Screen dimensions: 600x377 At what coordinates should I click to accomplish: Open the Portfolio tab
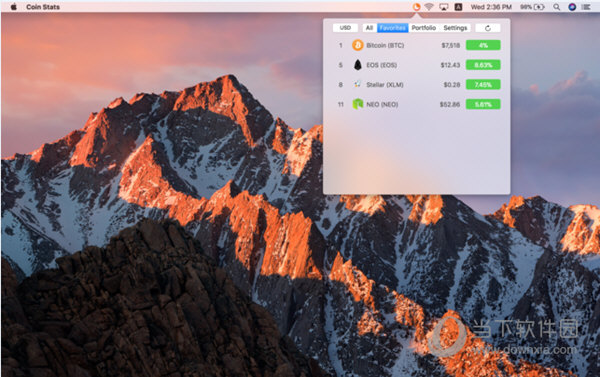tap(424, 28)
